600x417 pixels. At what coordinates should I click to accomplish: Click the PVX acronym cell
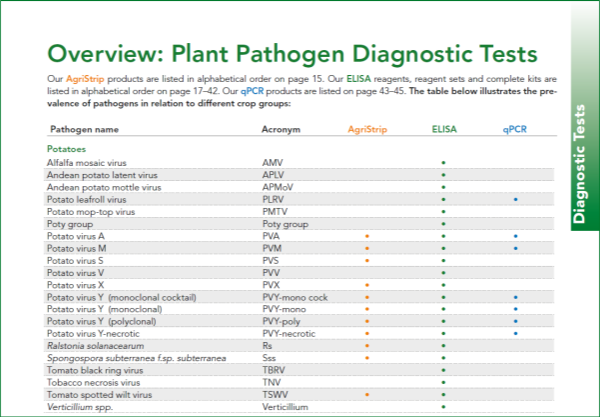(x=271, y=285)
